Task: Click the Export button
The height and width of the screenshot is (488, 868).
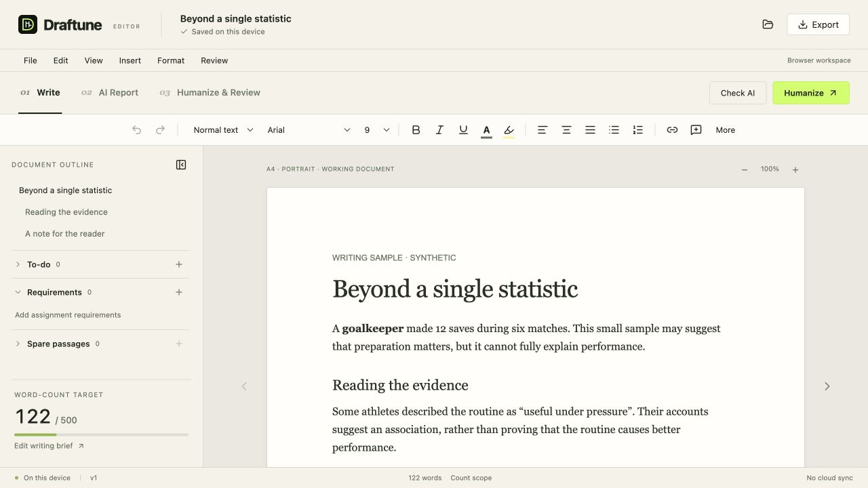Action: (x=818, y=24)
